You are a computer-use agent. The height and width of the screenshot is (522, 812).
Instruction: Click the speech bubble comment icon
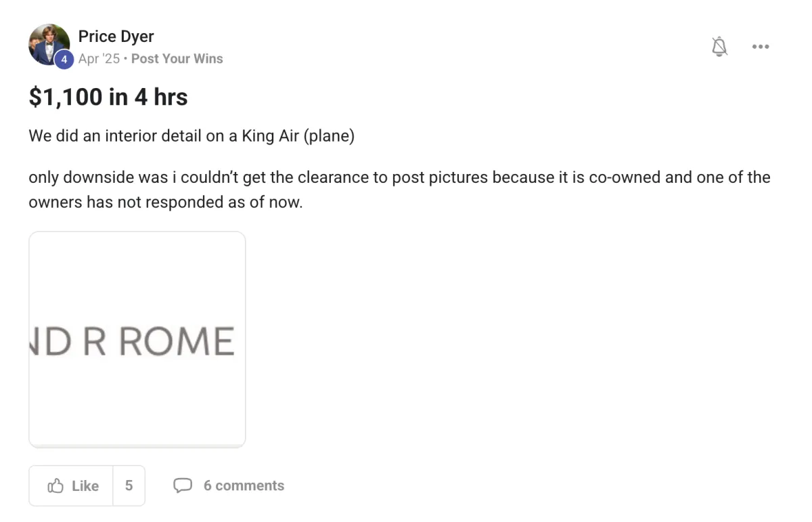pos(183,485)
